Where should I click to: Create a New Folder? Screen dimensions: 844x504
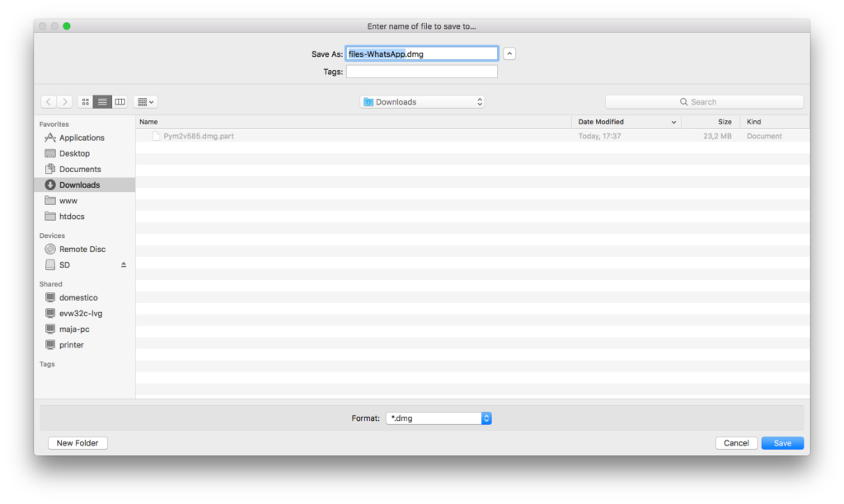click(x=77, y=443)
